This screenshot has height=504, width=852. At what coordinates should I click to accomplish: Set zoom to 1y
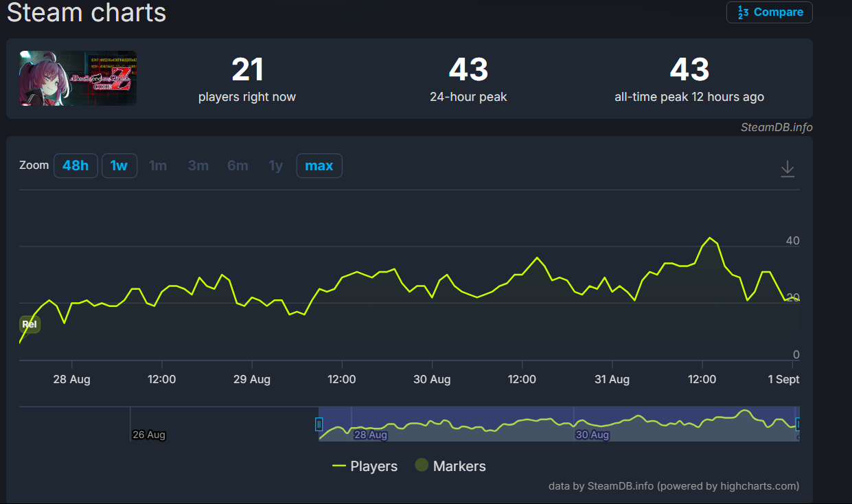point(276,165)
